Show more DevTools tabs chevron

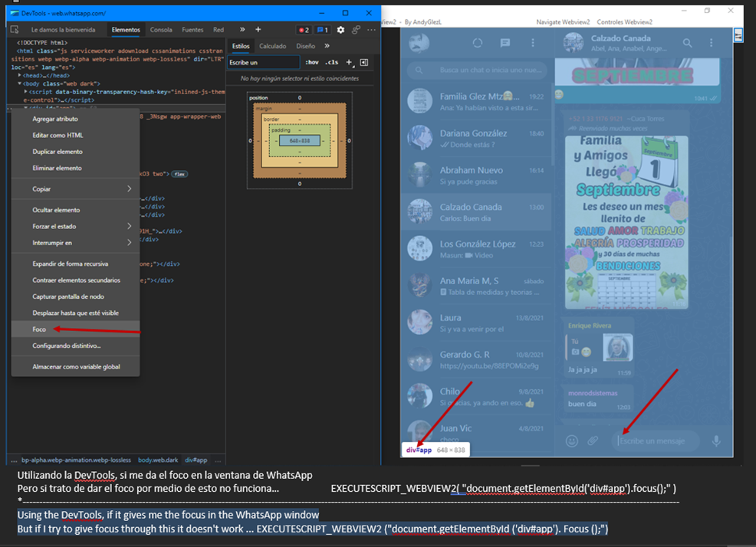pyautogui.click(x=242, y=30)
